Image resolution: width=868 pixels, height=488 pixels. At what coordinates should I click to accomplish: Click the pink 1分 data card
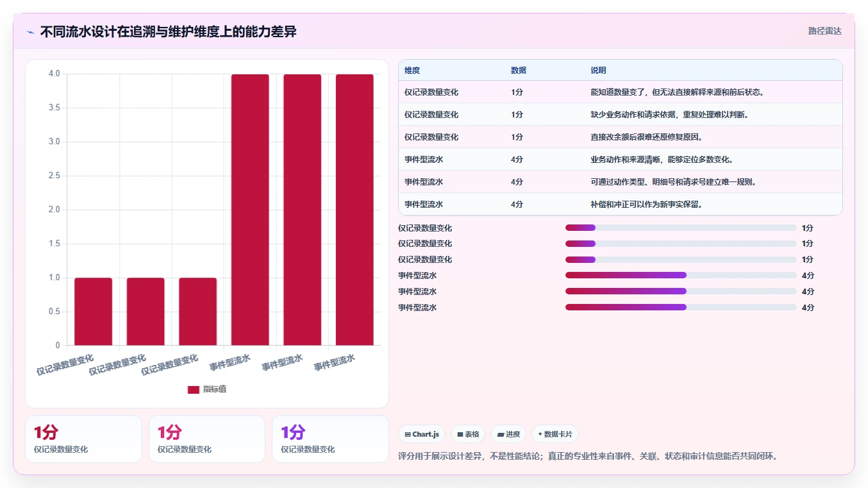click(206, 439)
